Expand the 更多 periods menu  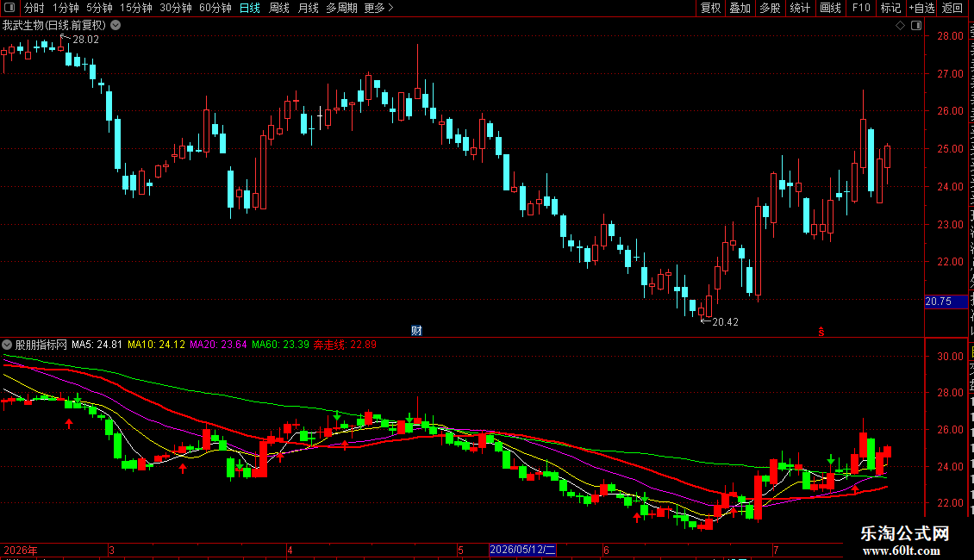point(378,8)
